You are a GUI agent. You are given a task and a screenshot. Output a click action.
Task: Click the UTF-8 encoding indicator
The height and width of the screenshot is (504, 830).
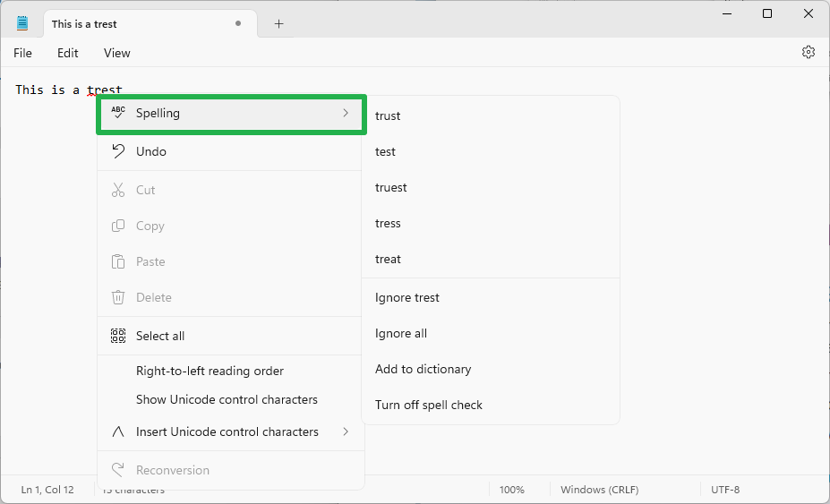725,490
